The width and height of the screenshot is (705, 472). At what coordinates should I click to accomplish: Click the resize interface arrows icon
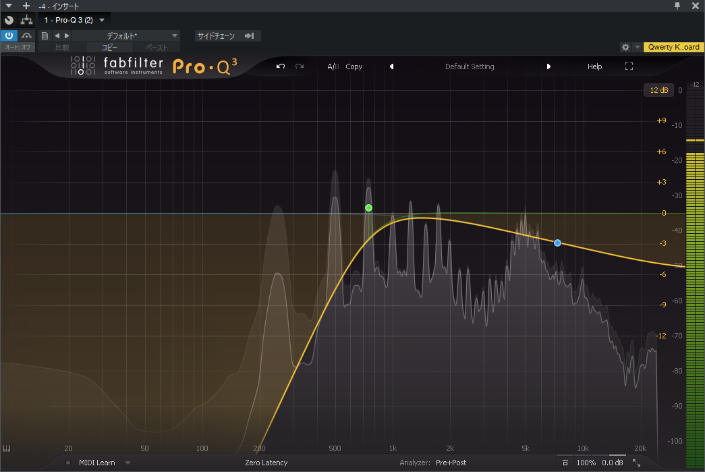click(x=636, y=463)
